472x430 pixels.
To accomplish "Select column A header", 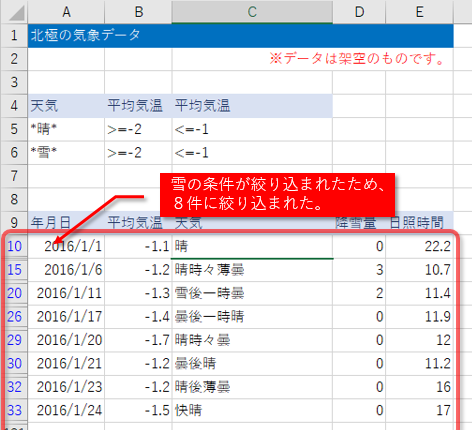I will [x=66, y=12].
